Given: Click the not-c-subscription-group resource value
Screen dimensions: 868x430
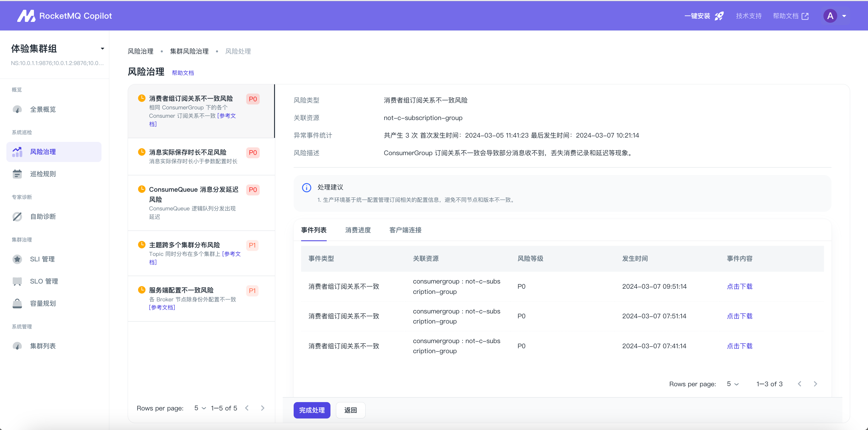Looking at the screenshot, I should pyautogui.click(x=423, y=118).
